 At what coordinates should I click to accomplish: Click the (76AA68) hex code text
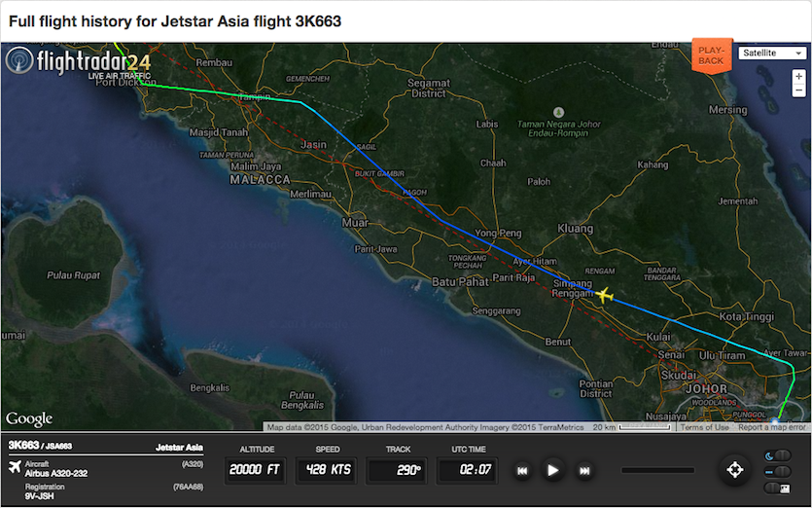(188, 487)
